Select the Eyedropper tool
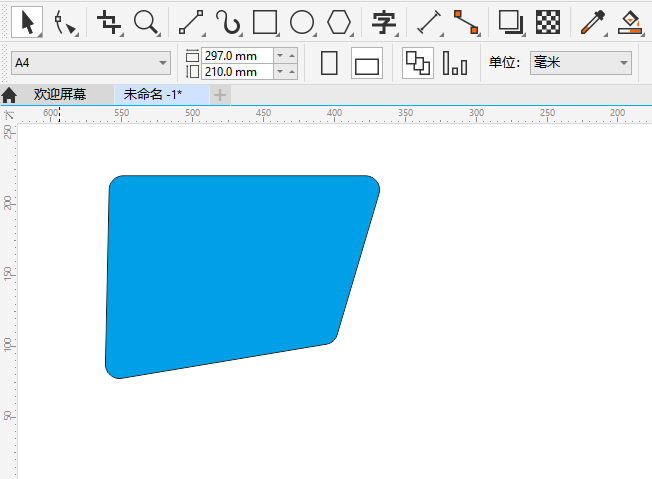This screenshot has height=479, width=652. tap(593, 21)
